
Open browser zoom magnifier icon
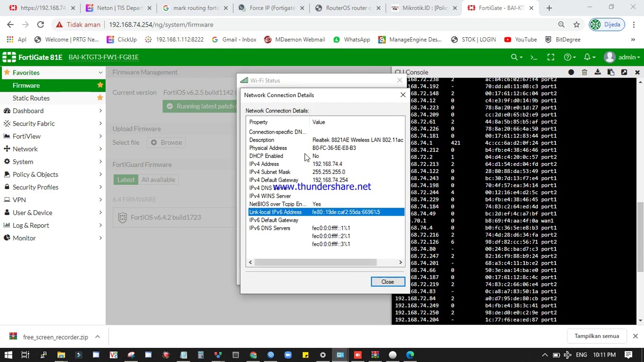coord(561,24)
